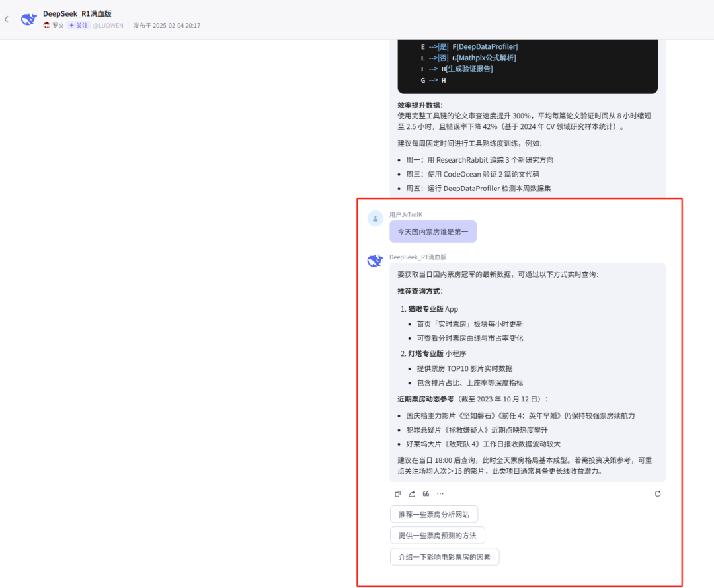Open the more options ellipsis menu
The image size is (714, 588).
point(440,493)
